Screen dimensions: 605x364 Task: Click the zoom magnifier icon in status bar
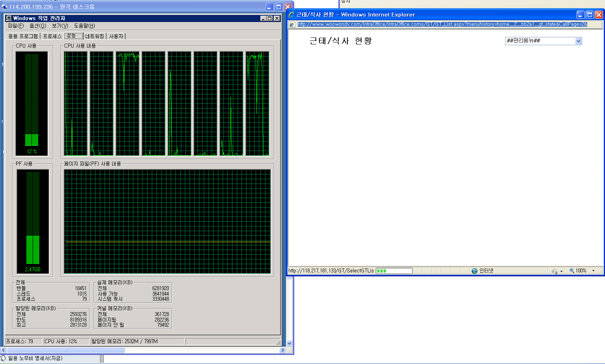click(572, 270)
